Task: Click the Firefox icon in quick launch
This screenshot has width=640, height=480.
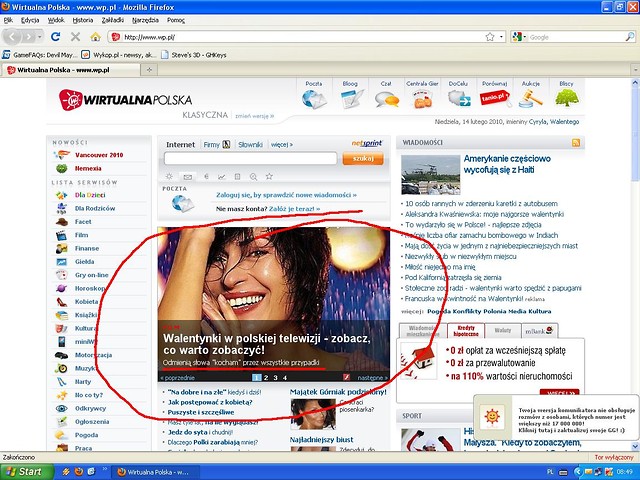Action: point(79,471)
